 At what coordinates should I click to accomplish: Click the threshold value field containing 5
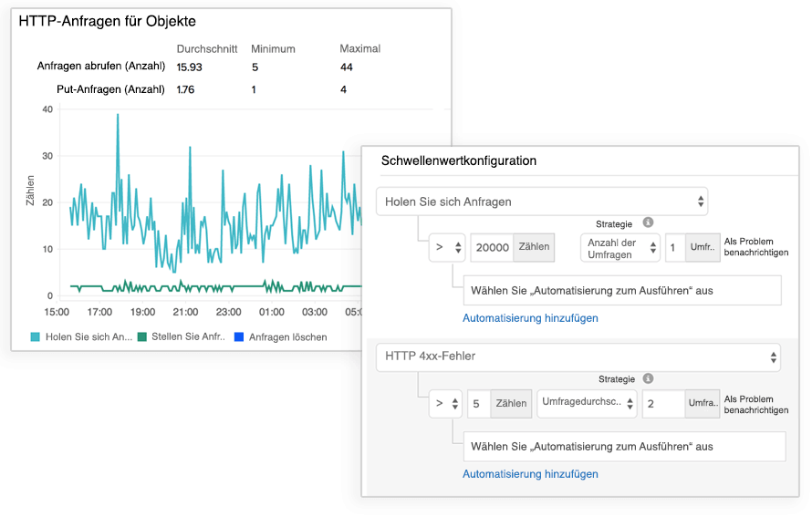pos(478,404)
